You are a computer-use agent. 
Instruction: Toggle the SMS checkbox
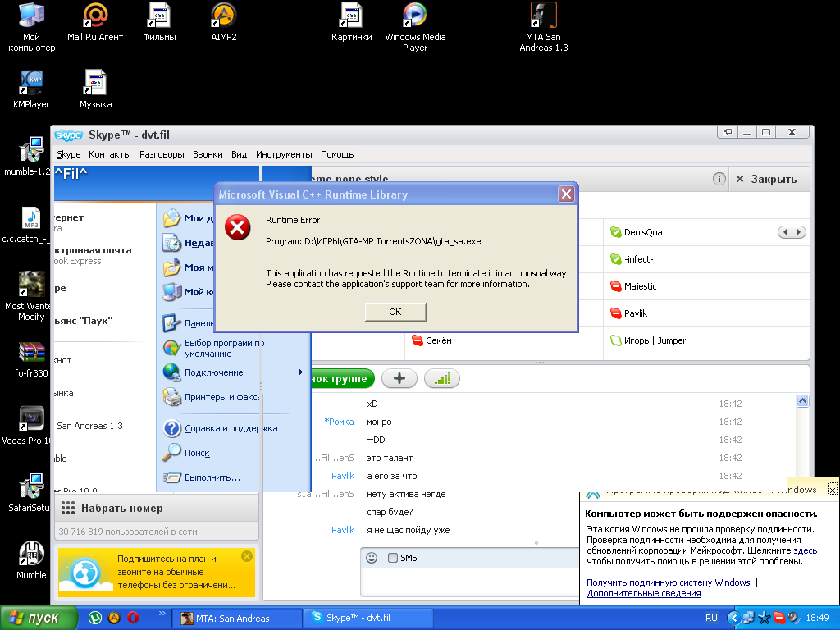point(393,558)
